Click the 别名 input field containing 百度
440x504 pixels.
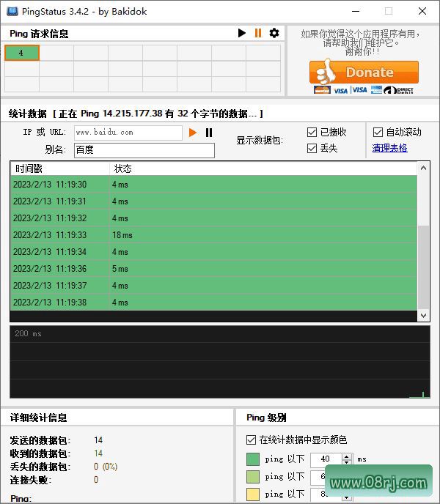(x=144, y=150)
